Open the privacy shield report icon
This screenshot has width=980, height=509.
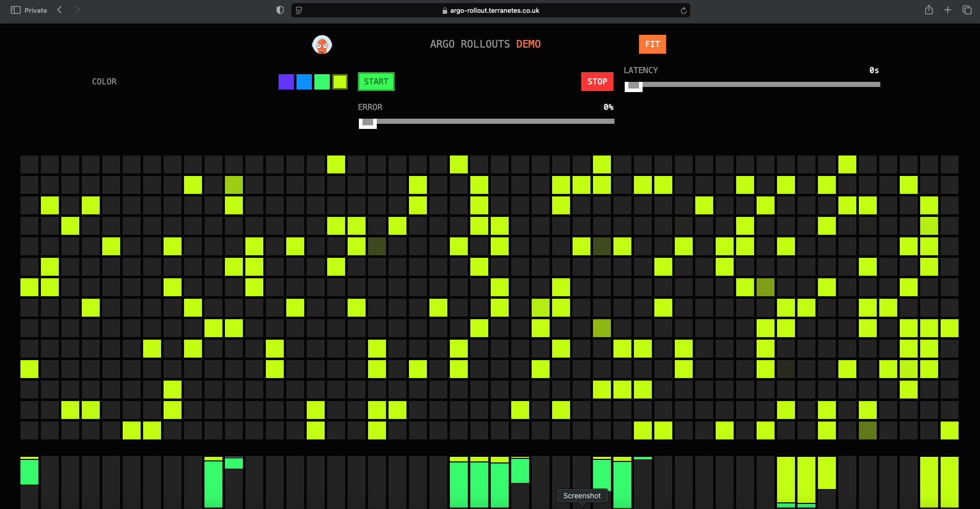(x=280, y=10)
